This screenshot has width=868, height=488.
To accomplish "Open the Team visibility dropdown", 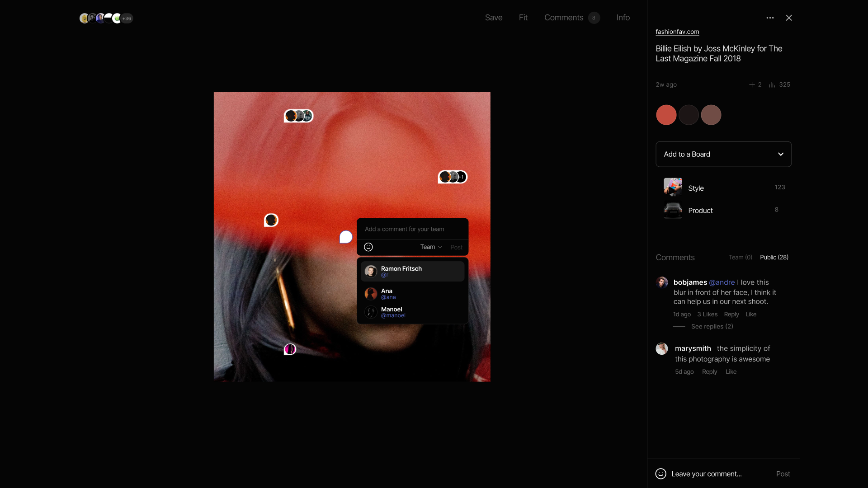I will (431, 247).
